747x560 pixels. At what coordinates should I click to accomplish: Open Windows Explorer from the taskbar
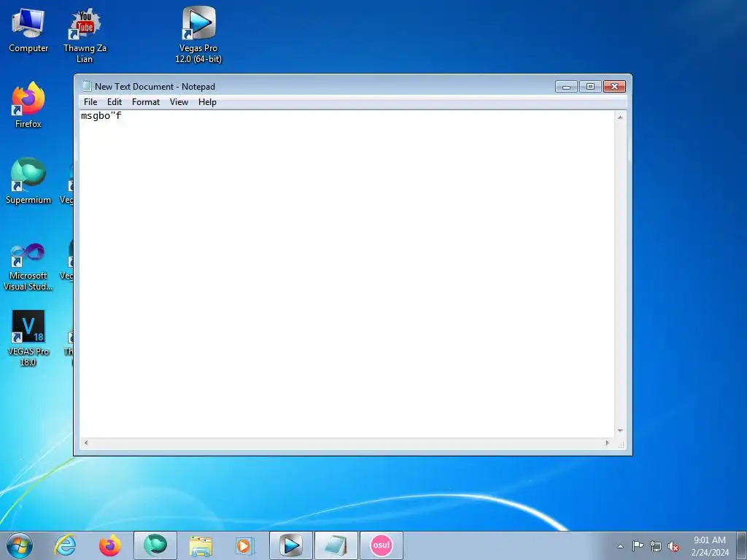(201, 545)
